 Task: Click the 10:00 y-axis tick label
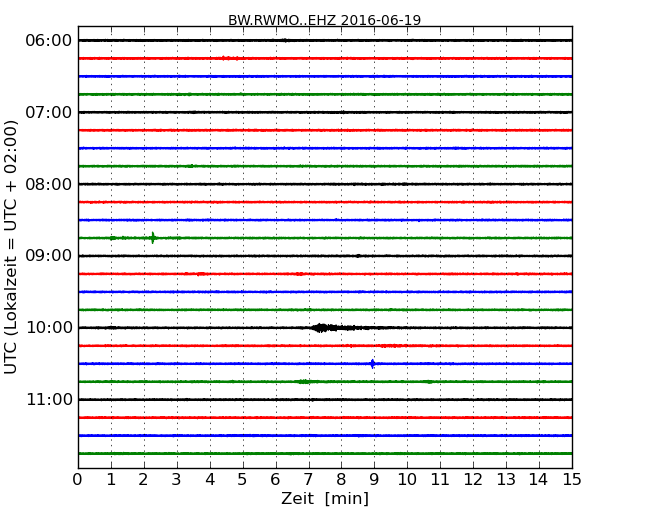tap(49, 328)
